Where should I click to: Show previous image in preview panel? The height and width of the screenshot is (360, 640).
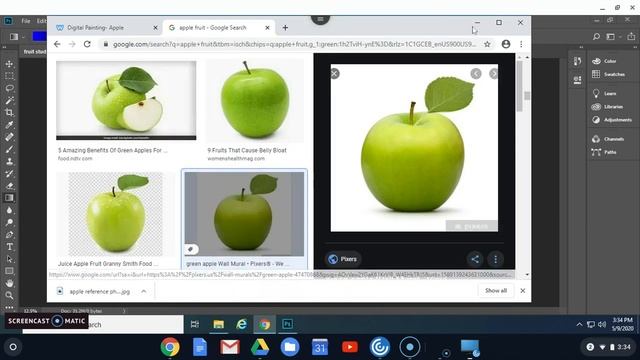pyautogui.click(x=476, y=73)
